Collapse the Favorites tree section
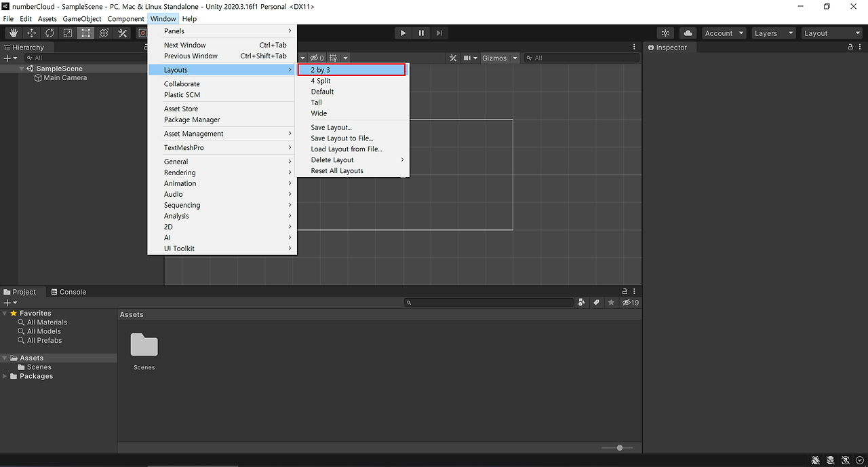 point(5,314)
